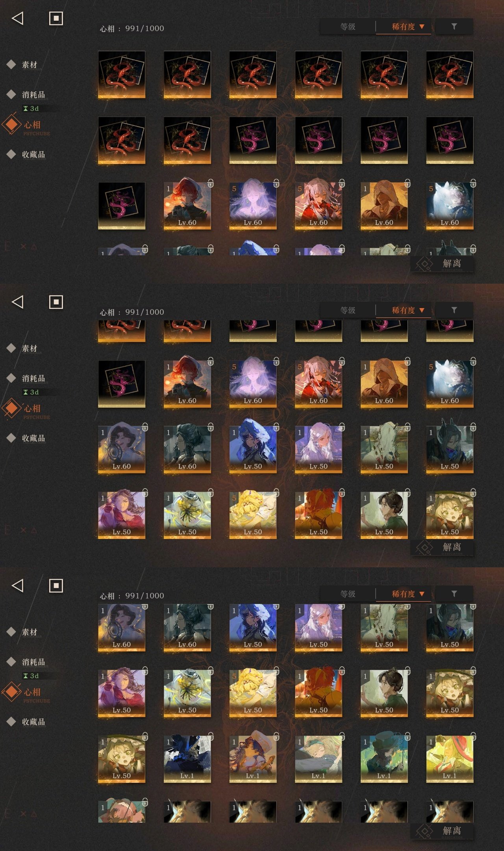Toggle the lock on the yellow red-hat Lv.1 psychube
Image resolution: width=504 pixels, height=851 pixels.
[473, 736]
